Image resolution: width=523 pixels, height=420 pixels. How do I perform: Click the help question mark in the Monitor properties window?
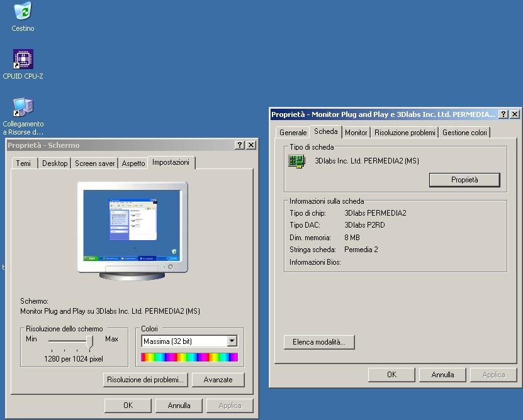click(503, 114)
